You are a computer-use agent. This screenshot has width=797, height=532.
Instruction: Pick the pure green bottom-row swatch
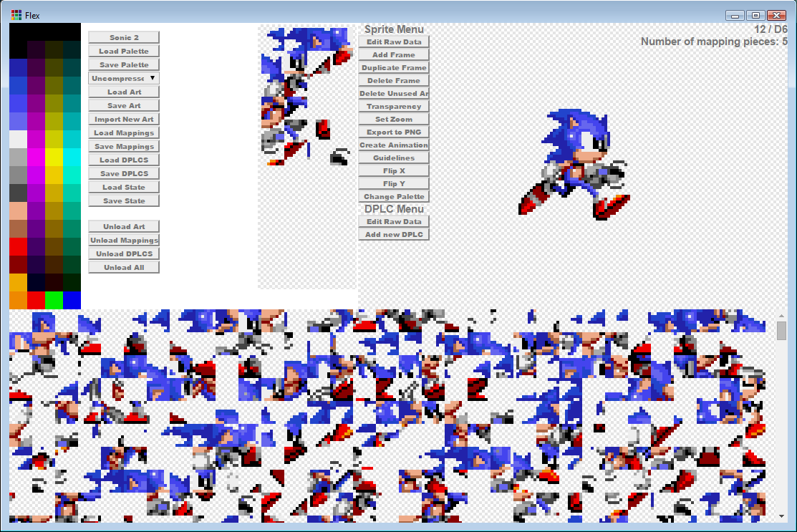(54, 300)
